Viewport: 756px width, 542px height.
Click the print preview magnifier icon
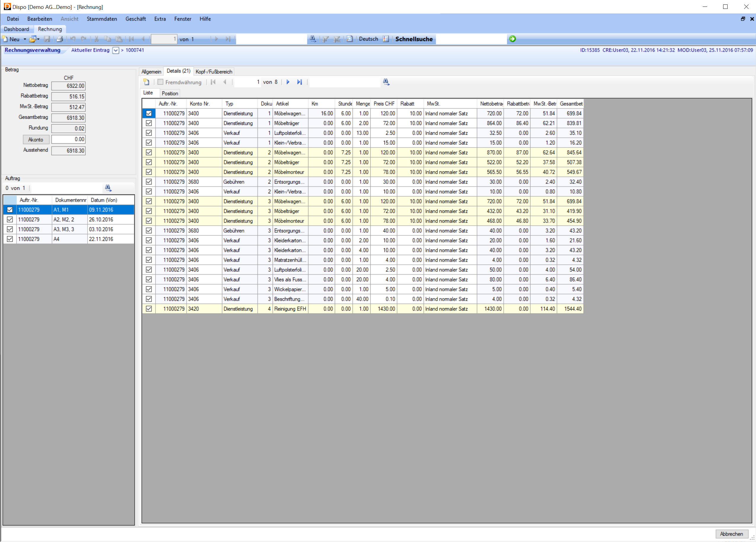(x=349, y=39)
